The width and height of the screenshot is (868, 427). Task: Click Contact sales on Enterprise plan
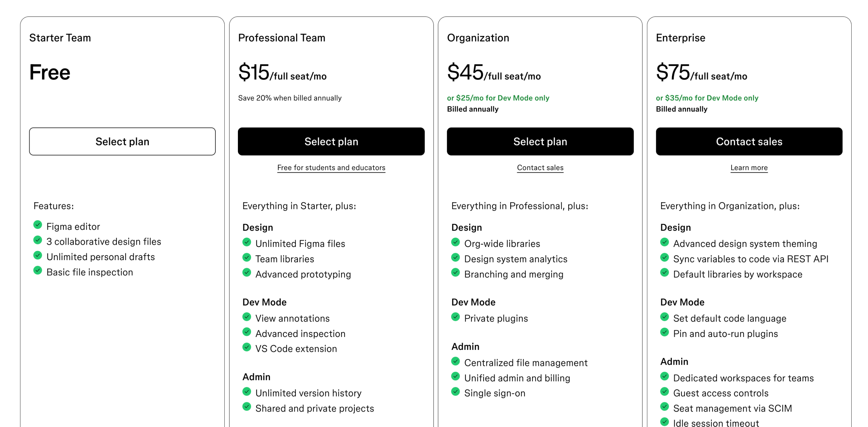click(749, 141)
